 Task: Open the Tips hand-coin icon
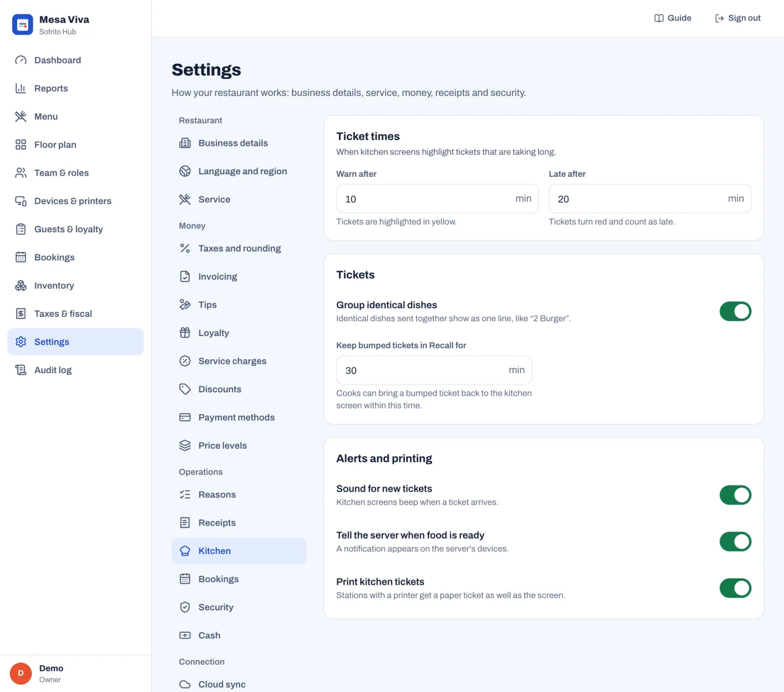(x=185, y=305)
